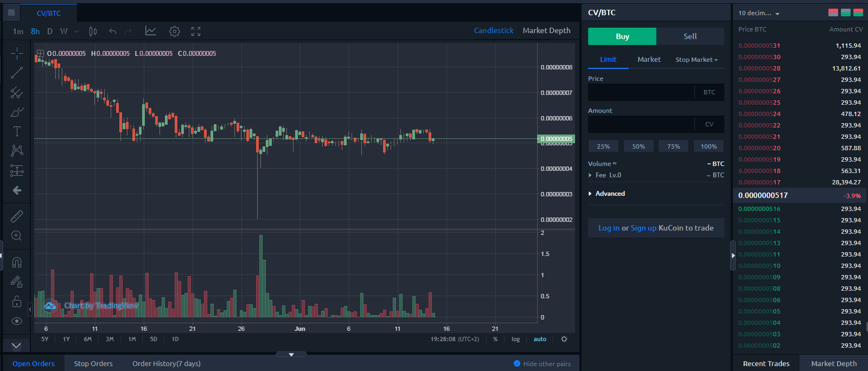Viewport: 868px width, 371px height.
Task: Redo the chart action
Action: pyautogui.click(x=129, y=31)
